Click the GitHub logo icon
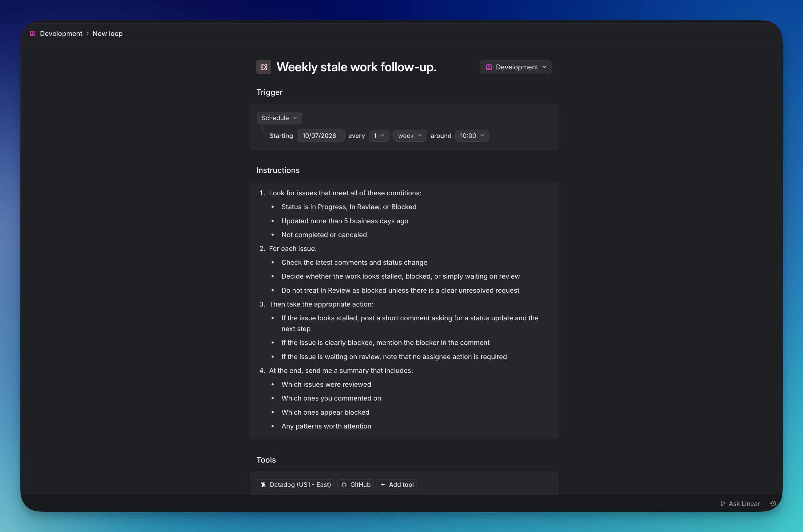The image size is (803, 532). pos(344,484)
